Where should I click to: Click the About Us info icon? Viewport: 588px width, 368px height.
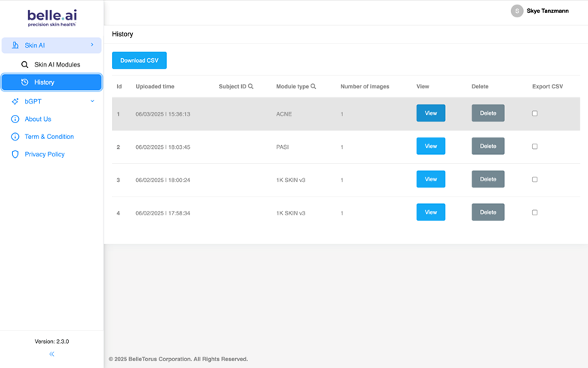[15, 119]
